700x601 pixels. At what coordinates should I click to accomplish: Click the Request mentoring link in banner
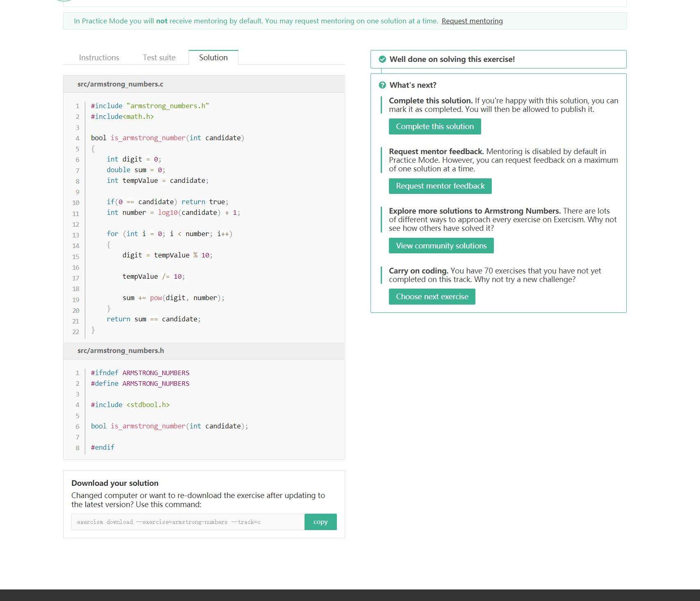coord(472,21)
